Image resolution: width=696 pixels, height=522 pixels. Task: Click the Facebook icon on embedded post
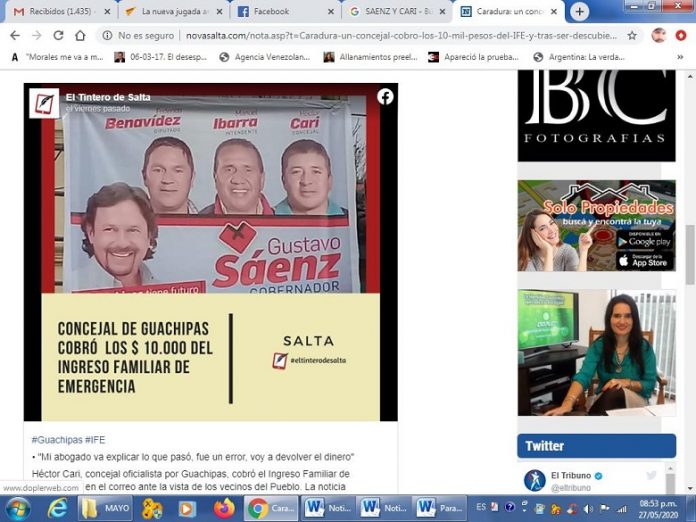(x=385, y=96)
